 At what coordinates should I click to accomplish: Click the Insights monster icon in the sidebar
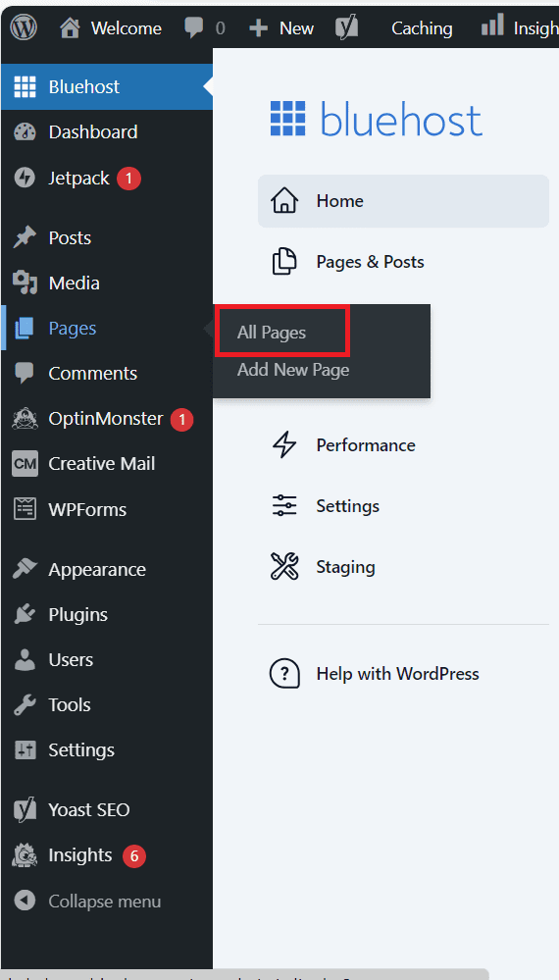(25, 855)
